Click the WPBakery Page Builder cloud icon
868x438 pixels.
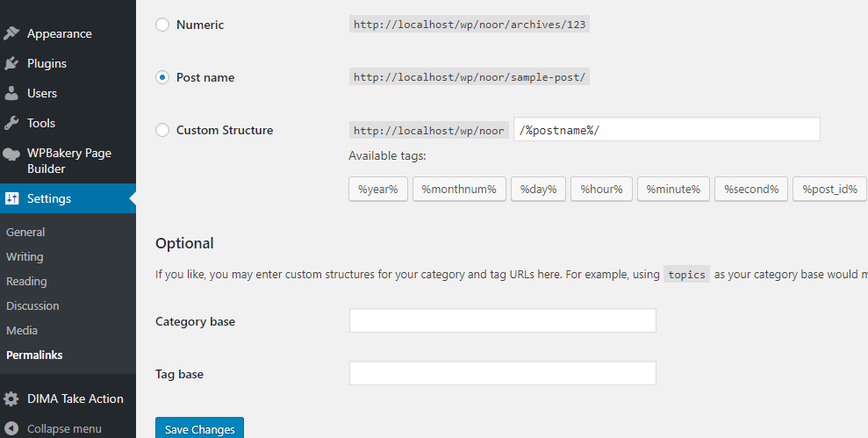coord(11,154)
